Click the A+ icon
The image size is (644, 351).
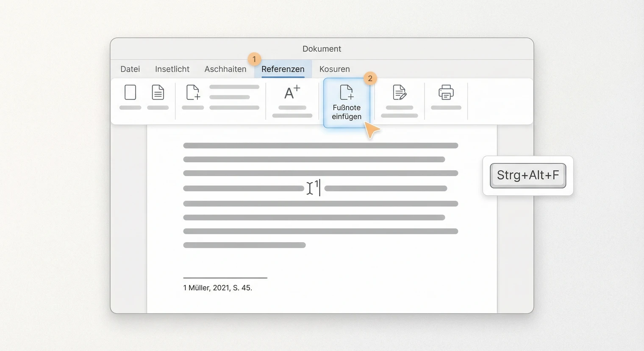292,92
